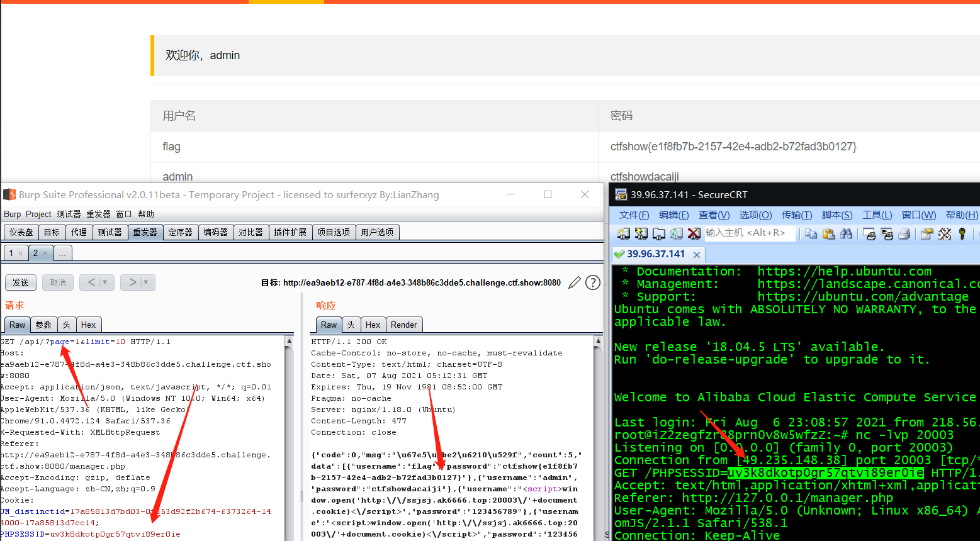Viewport: 980px width, 541px height.
Task: Select the response Render tab
Action: (x=403, y=325)
